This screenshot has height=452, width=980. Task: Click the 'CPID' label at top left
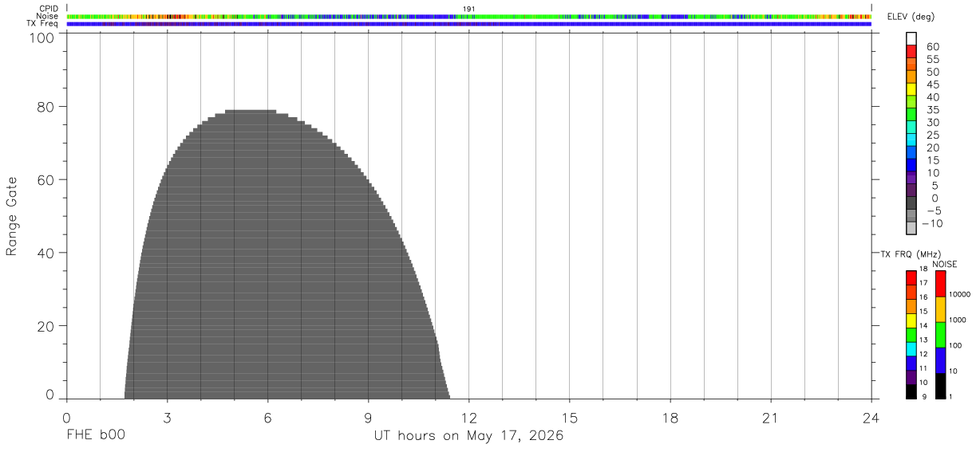tap(49, 9)
